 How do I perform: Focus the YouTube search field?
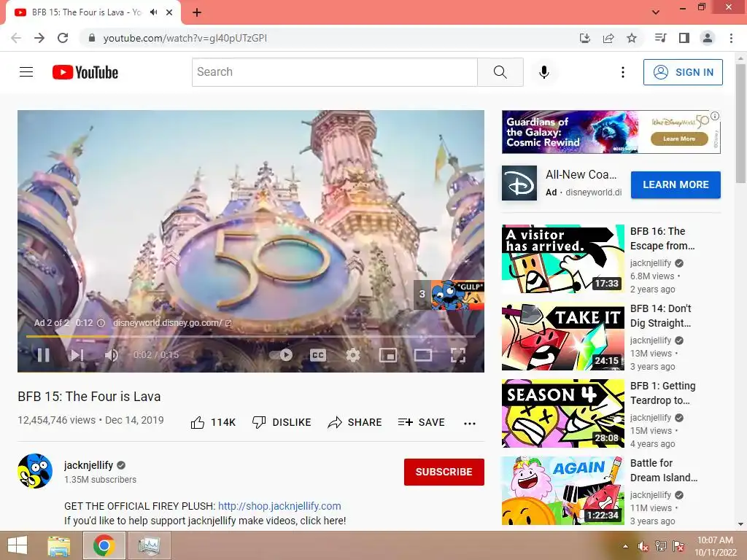334,72
